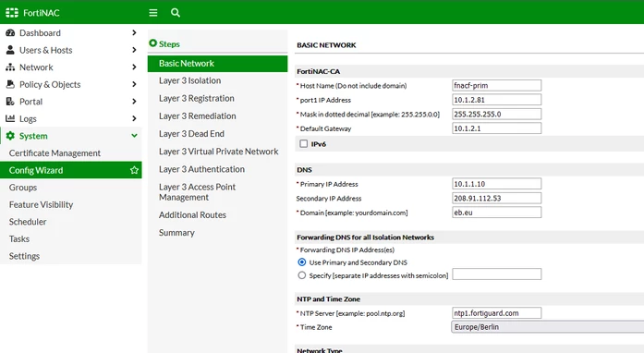Open the Additional Routes step
Viewport: 644px width, 353px height.
[192, 215]
